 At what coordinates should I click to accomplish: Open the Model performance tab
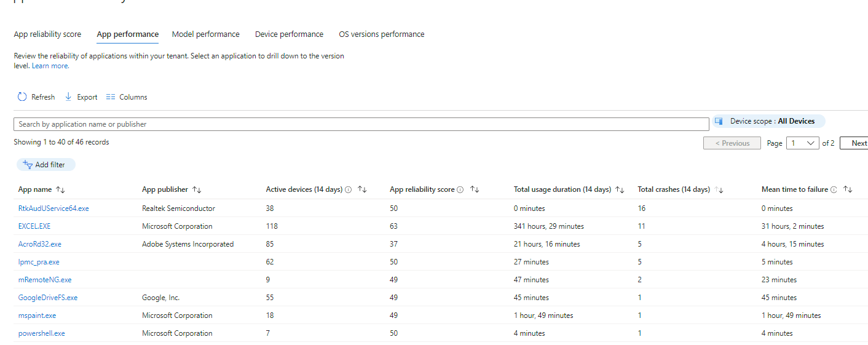point(205,34)
